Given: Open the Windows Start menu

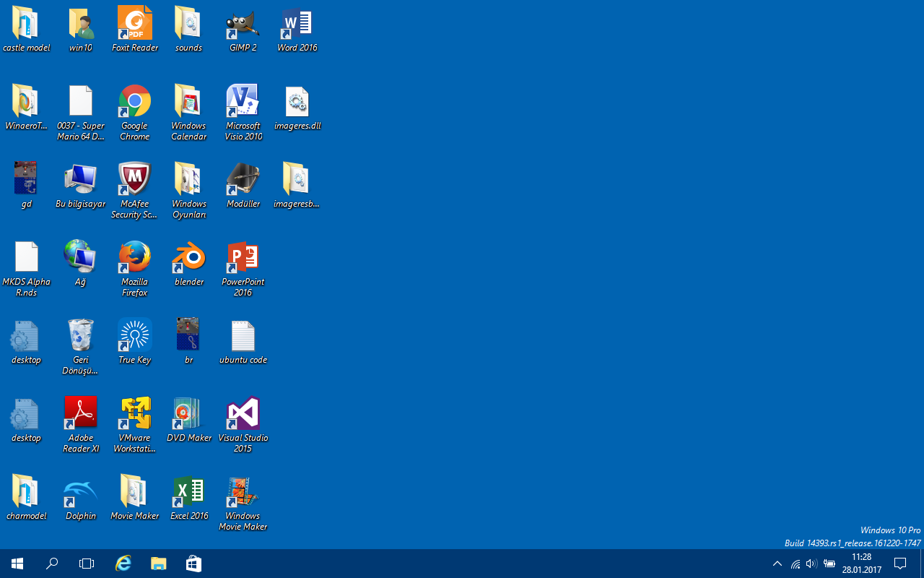Looking at the screenshot, I should 17,564.
